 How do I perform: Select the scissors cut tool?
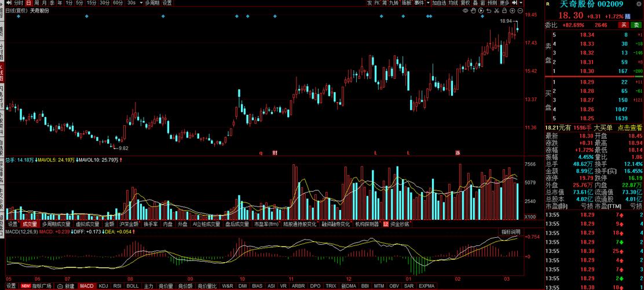click(496, 10)
